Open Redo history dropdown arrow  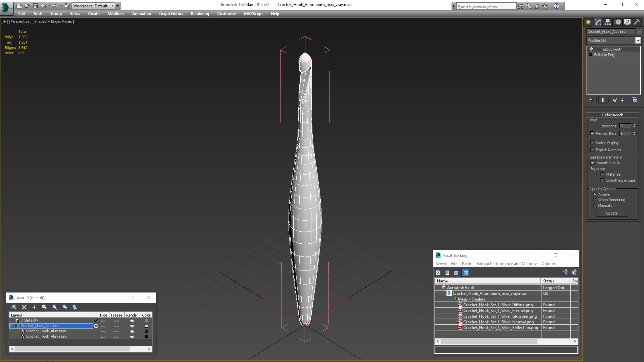click(x=61, y=6)
